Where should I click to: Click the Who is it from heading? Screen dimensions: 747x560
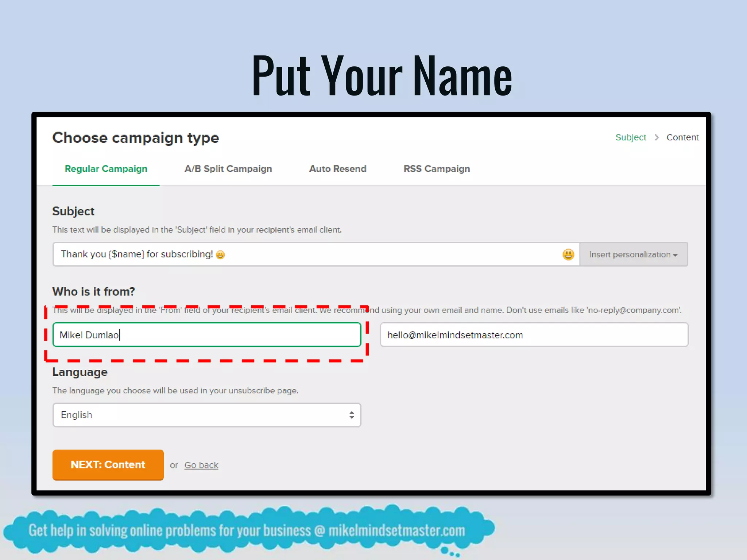[x=93, y=291]
